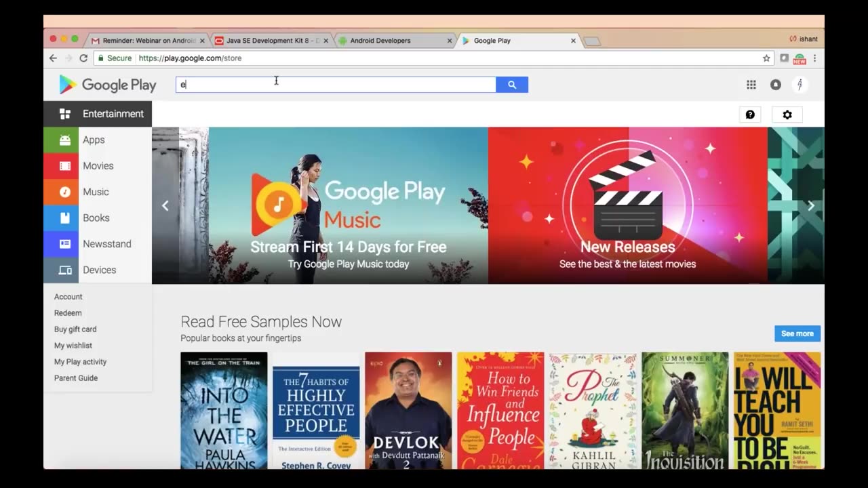The height and width of the screenshot is (488, 868).
Task: Open the Google Play Music banner
Action: tap(349, 205)
